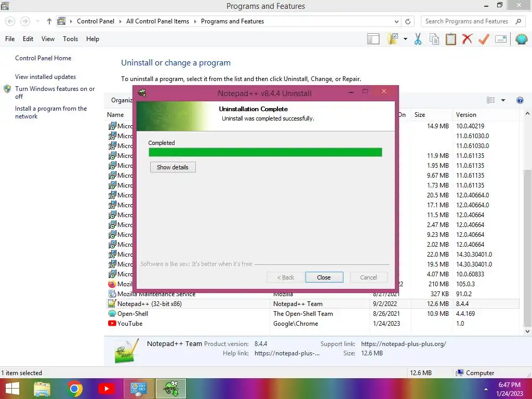Click the green Completed progress bar
The width and height of the screenshot is (532, 399).
(x=265, y=152)
